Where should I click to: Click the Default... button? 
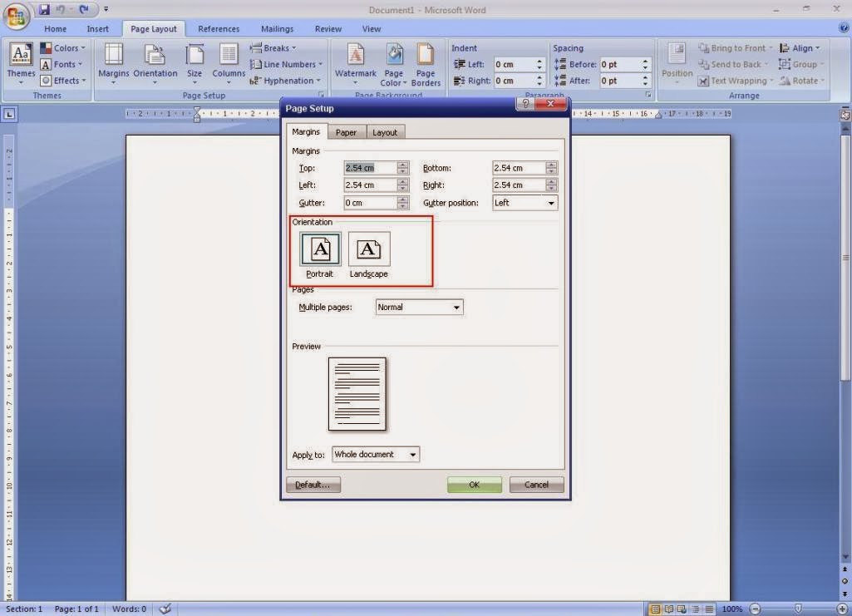[313, 485]
